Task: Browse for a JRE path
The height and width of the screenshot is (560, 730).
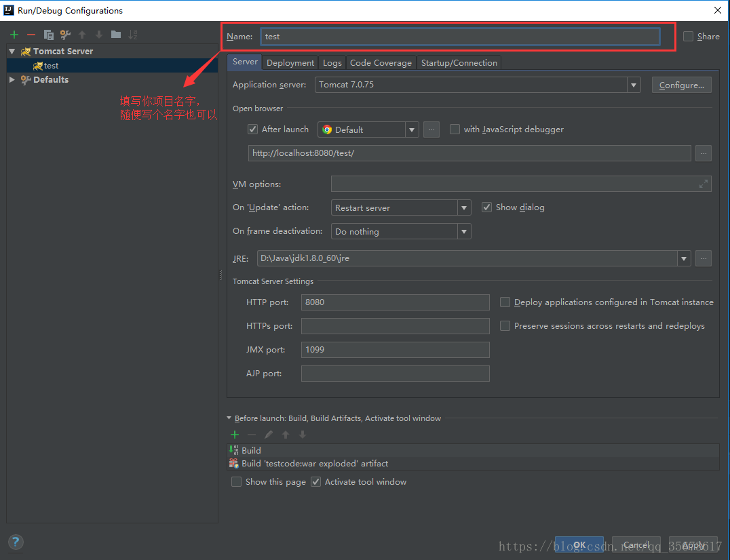Action: tap(704, 258)
